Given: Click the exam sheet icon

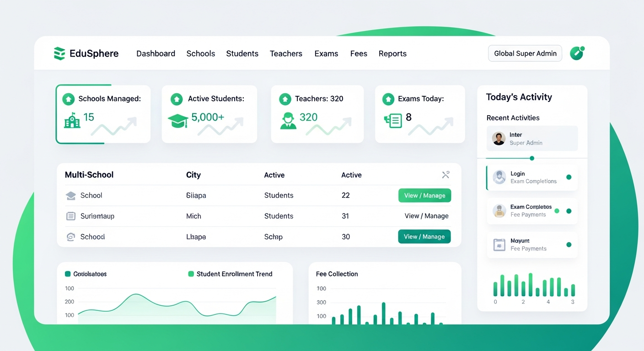Looking at the screenshot, I should 393,121.
